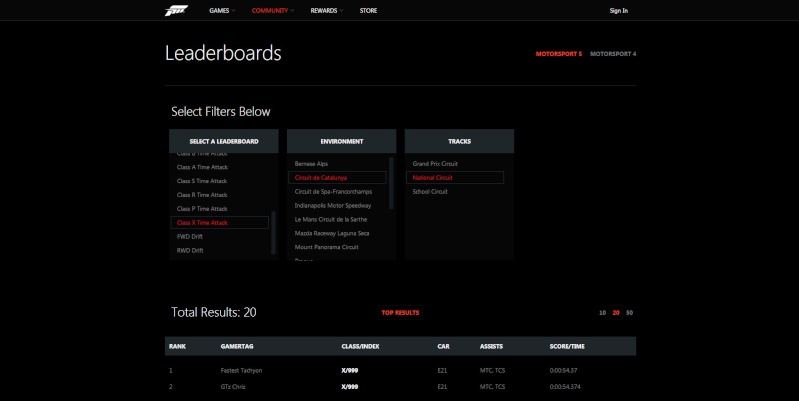This screenshot has height=401, width=799.
Task: Click the Rank column header
Action: click(x=177, y=346)
